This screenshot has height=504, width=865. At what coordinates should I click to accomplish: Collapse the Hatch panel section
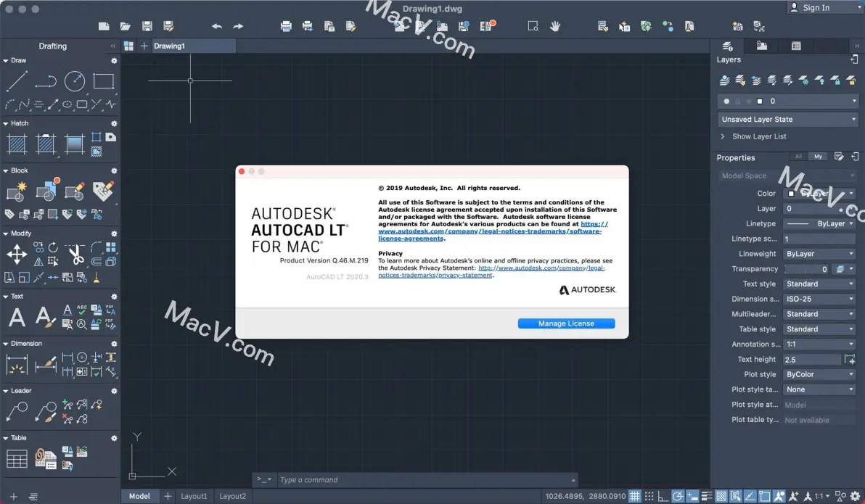(6, 123)
